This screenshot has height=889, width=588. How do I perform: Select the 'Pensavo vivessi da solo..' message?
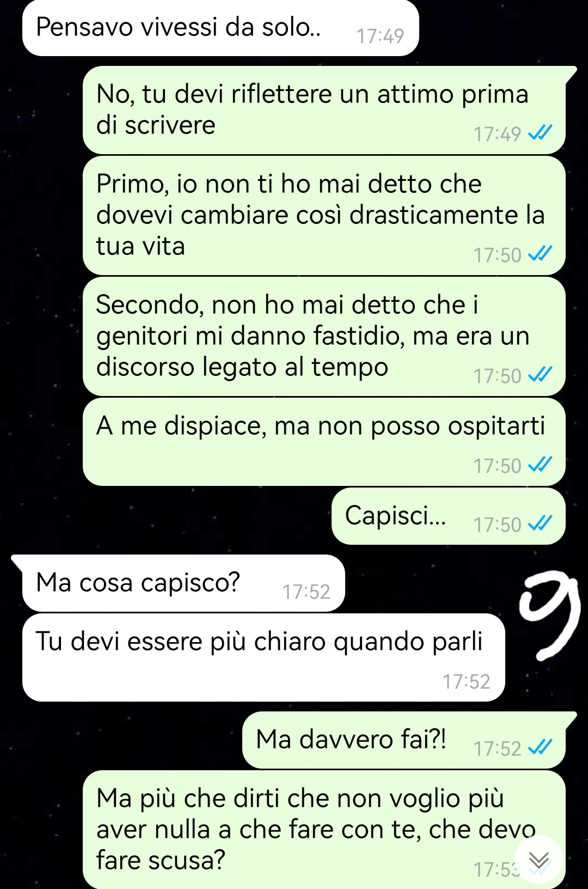220,28
